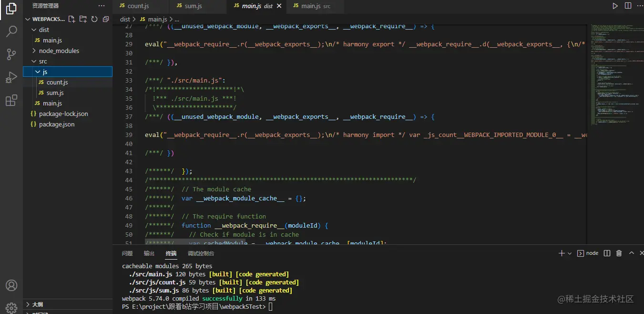Open editor more actions ellipsis
The image size is (644, 314).
[639, 6]
